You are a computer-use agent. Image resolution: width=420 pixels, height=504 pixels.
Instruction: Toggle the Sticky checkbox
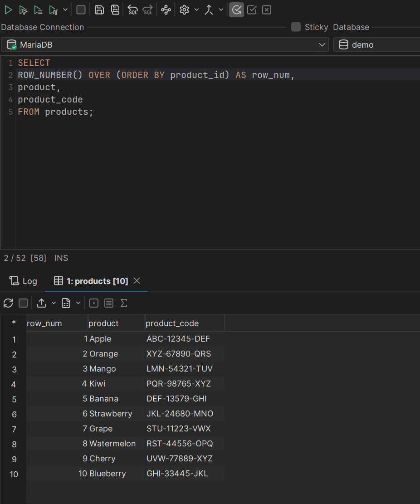click(x=296, y=27)
